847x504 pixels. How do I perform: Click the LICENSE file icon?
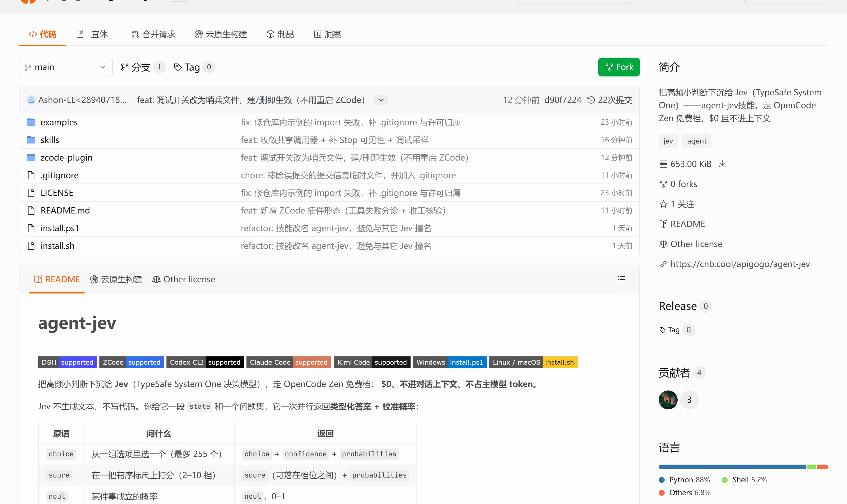[x=31, y=193]
